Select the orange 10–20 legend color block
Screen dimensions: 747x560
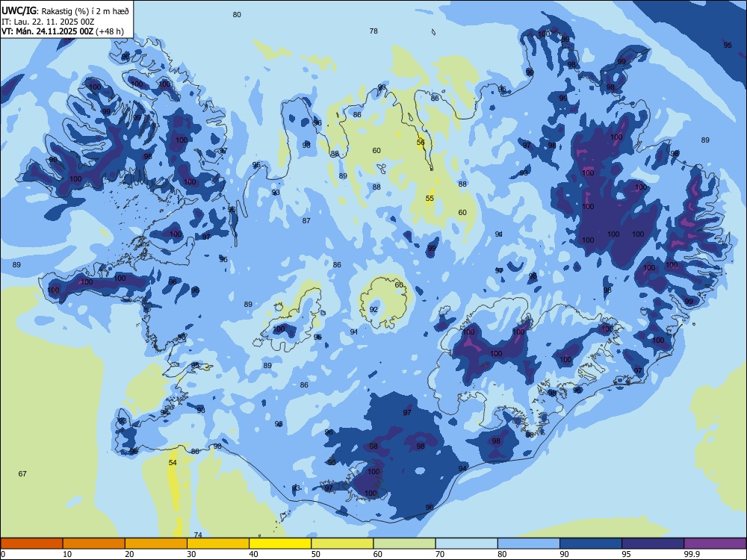coord(94,544)
